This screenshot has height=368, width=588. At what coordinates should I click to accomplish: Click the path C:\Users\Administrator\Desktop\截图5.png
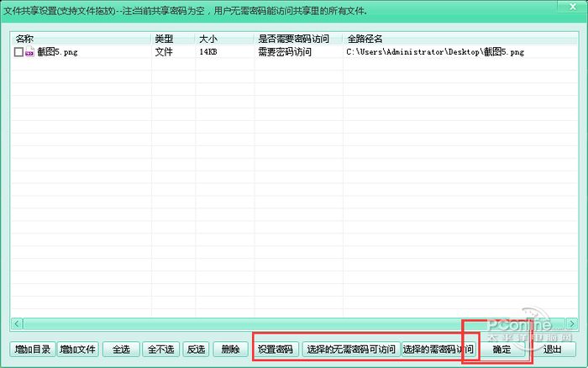point(435,52)
